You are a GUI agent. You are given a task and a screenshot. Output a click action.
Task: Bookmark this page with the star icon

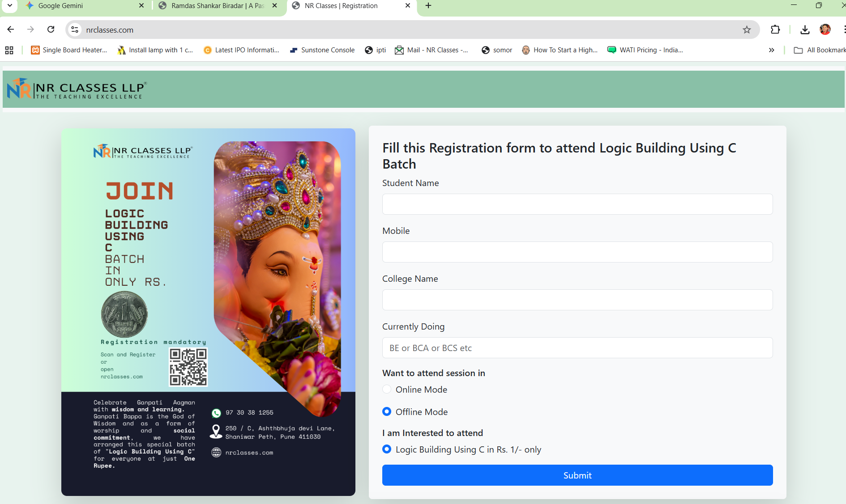[747, 30]
